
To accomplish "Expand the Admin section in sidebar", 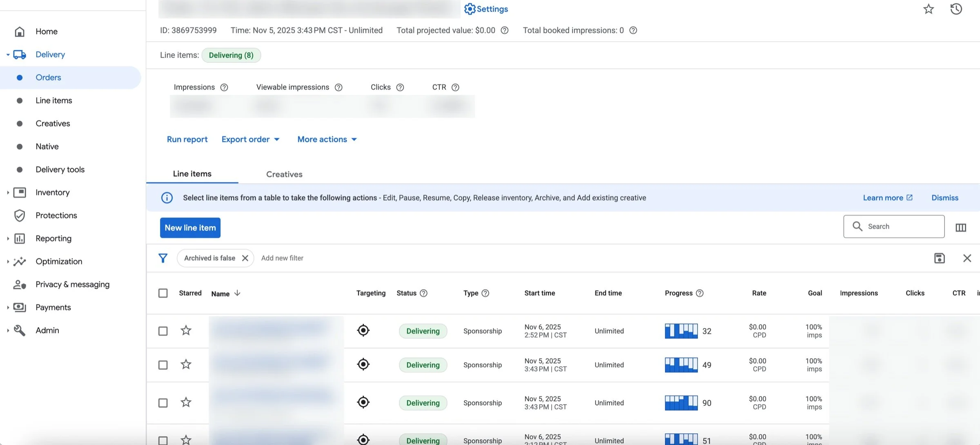I will click(8, 330).
